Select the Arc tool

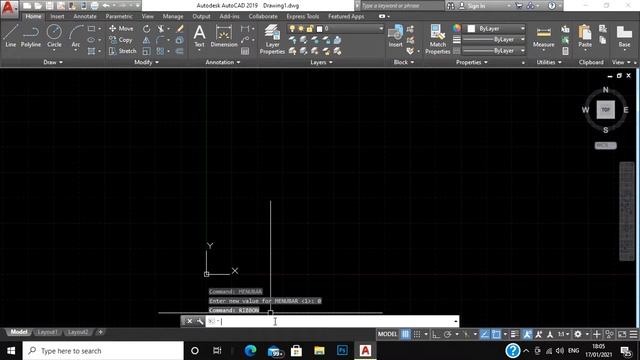[x=76, y=36]
